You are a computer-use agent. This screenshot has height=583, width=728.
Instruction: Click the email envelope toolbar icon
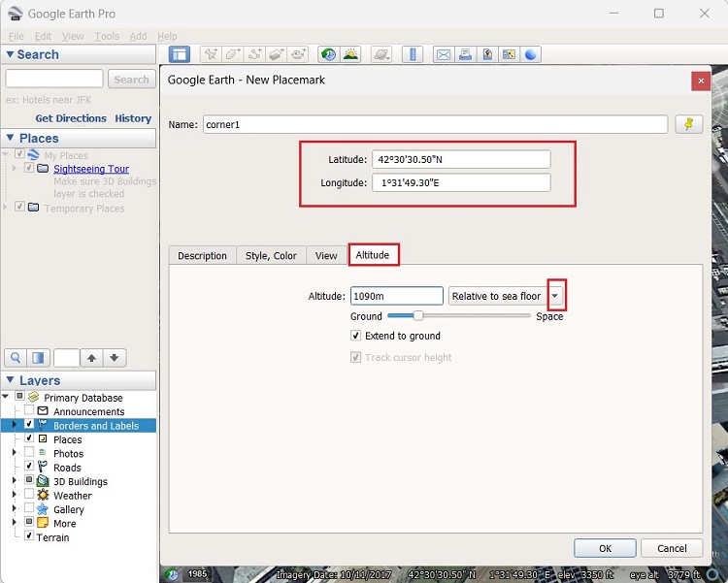click(444, 55)
